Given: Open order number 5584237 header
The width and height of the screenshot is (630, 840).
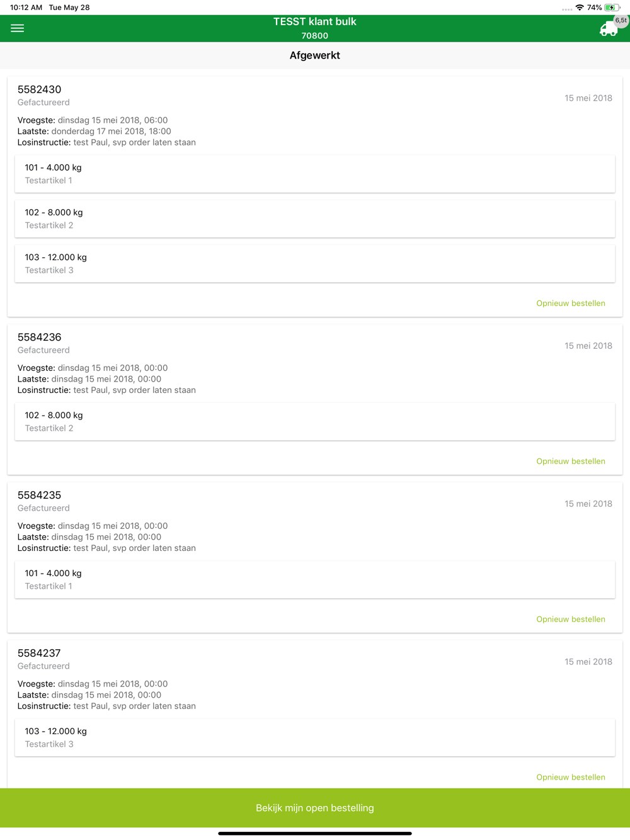Looking at the screenshot, I should [39, 654].
